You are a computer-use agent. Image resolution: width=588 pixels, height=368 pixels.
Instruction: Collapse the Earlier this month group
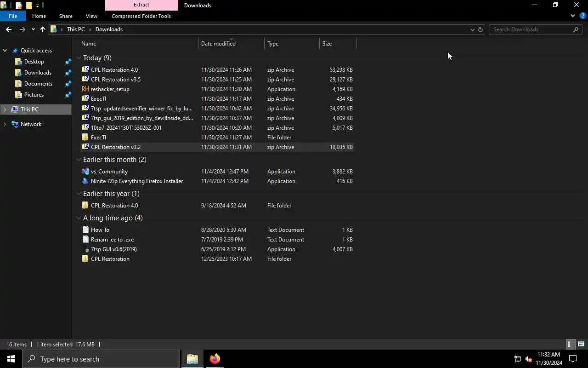(x=79, y=159)
